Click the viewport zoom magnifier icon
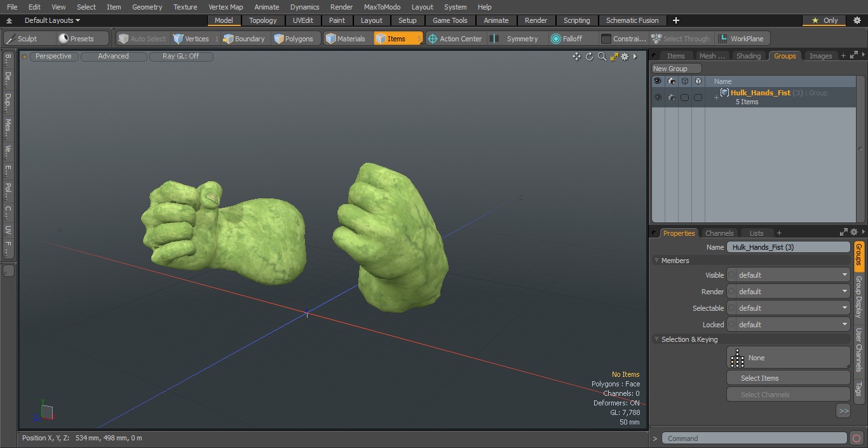Viewport: 868px width, 448px height. [x=602, y=57]
